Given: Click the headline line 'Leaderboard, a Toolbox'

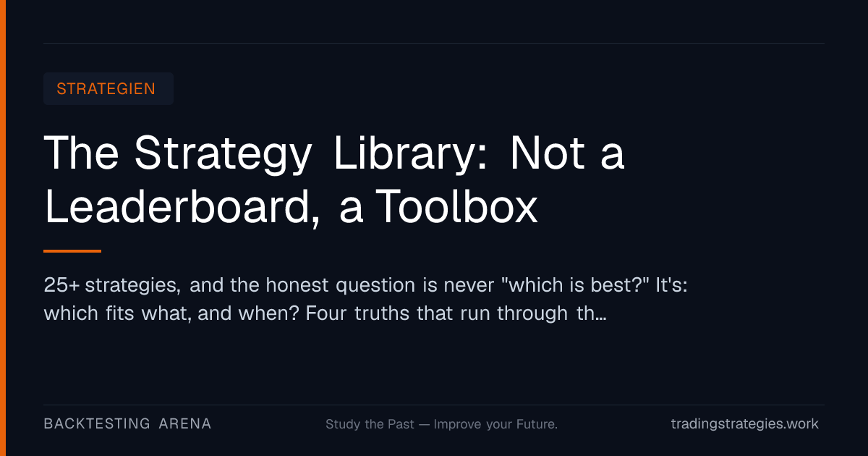Looking at the screenshot, I should pyautogui.click(x=291, y=206).
